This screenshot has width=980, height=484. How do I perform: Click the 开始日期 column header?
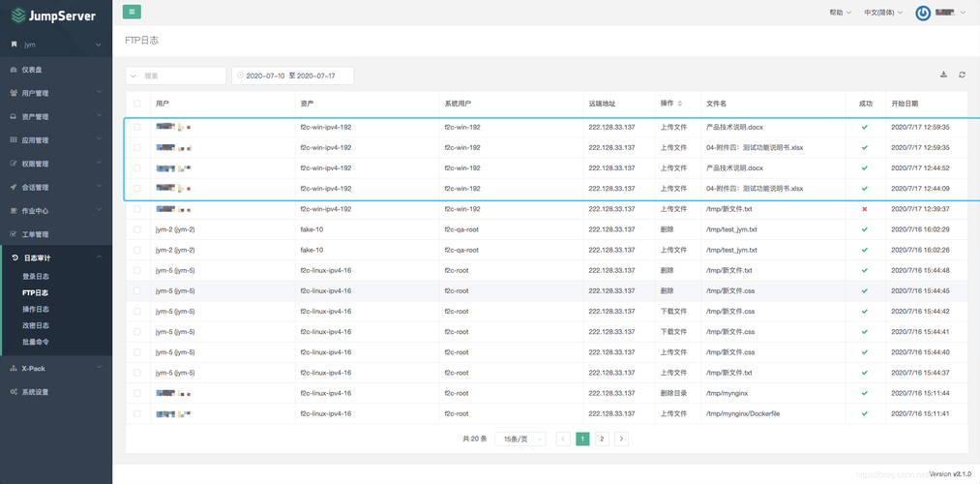tap(905, 104)
